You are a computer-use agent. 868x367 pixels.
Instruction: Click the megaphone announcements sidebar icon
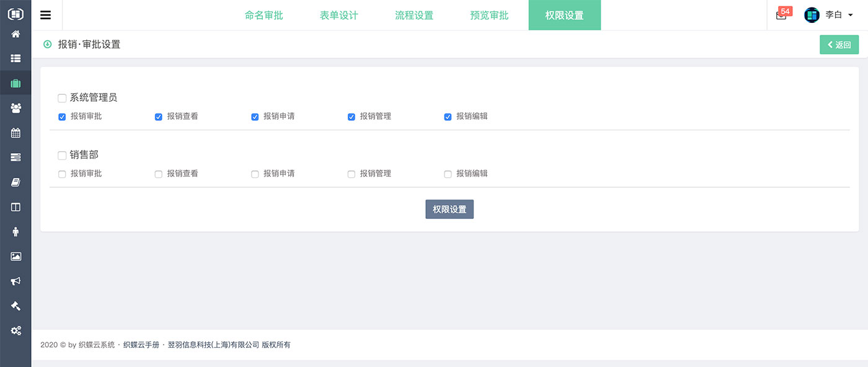click(x=15, y=281)
